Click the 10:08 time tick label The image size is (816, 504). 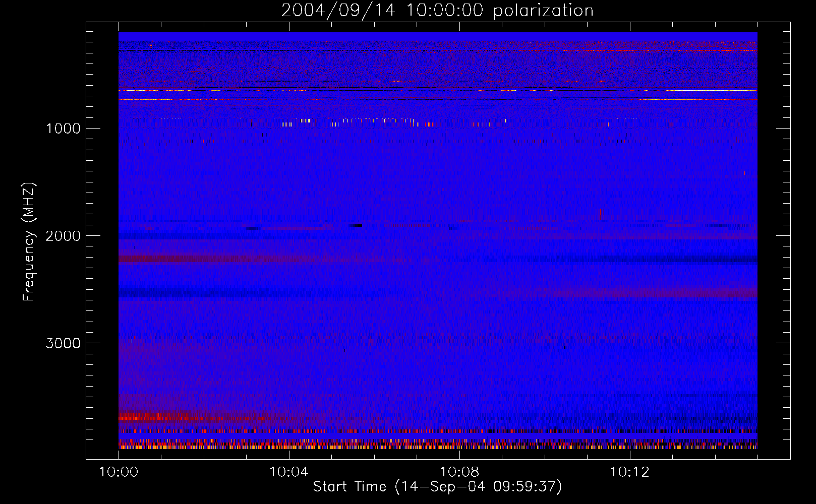459,472
